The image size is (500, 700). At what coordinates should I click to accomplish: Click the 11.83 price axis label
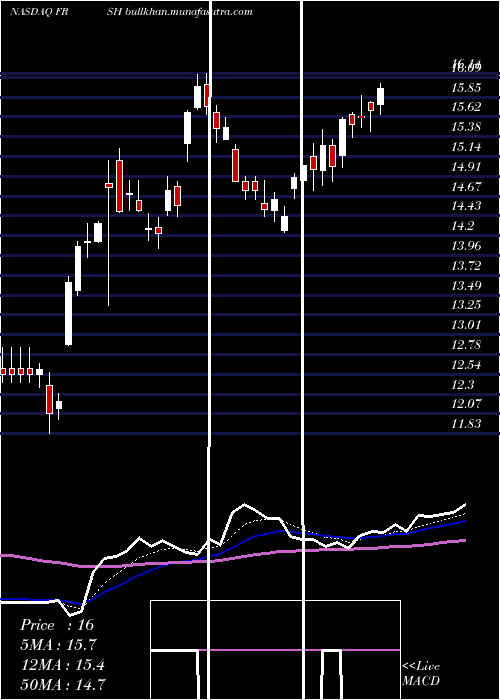[466, 424]
